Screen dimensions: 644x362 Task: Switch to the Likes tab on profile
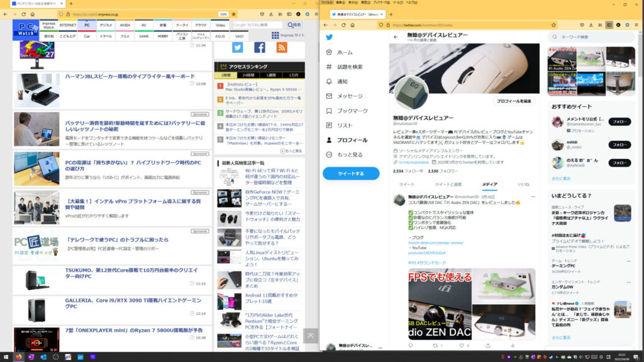pyautogui.click(x=523, y=185)
